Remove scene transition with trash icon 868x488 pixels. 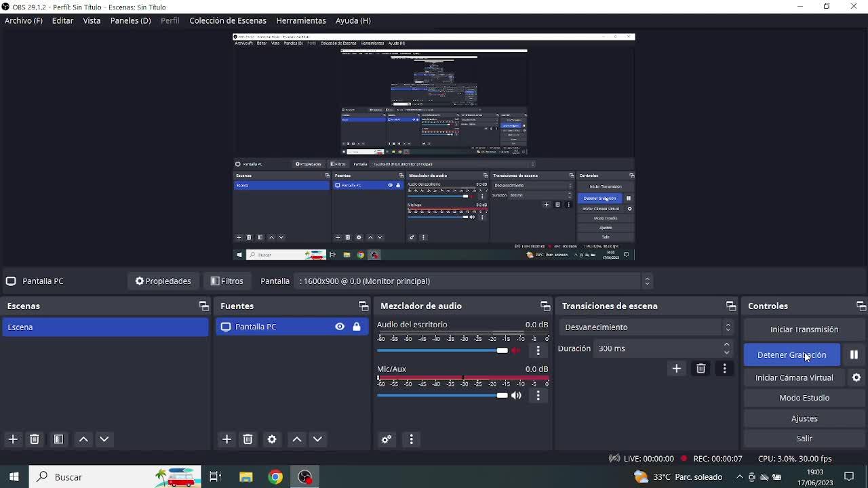point(701,369)
